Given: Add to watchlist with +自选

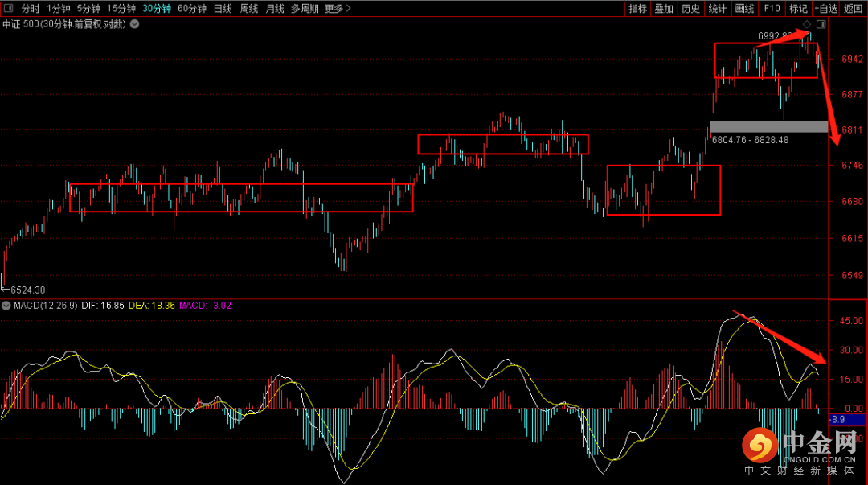Looking at the screenshot, I should click(825, 8).
